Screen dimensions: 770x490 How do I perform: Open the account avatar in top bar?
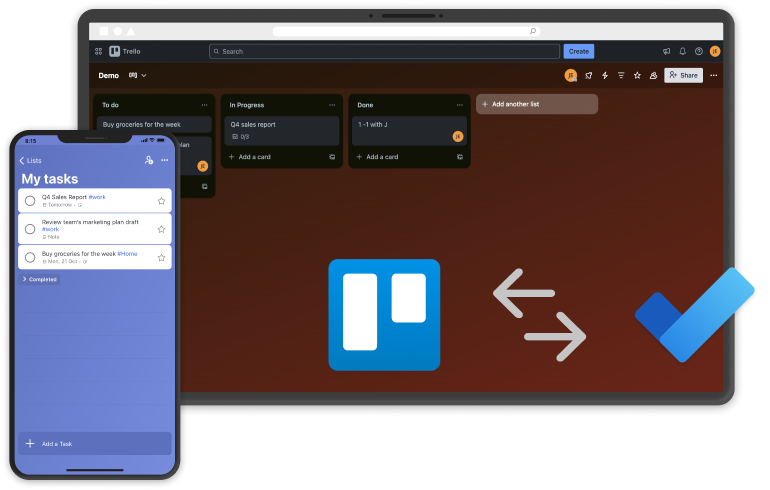(715, 51)
